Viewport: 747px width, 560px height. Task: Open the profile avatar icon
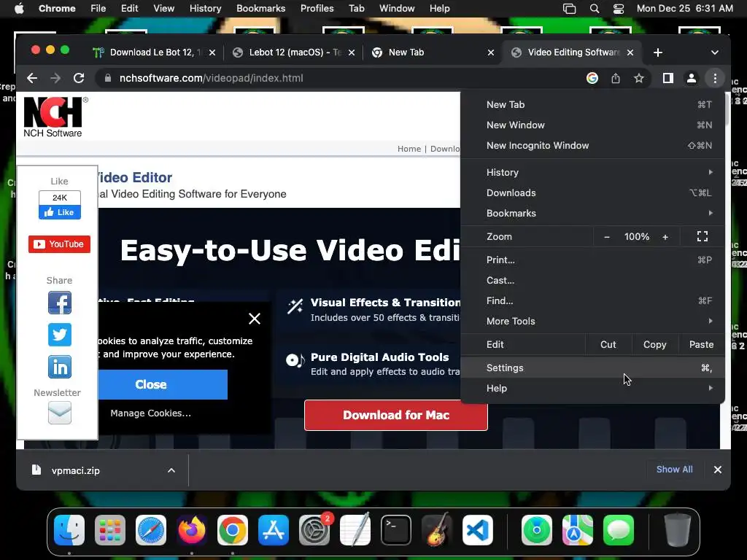(x=692, y=78)
